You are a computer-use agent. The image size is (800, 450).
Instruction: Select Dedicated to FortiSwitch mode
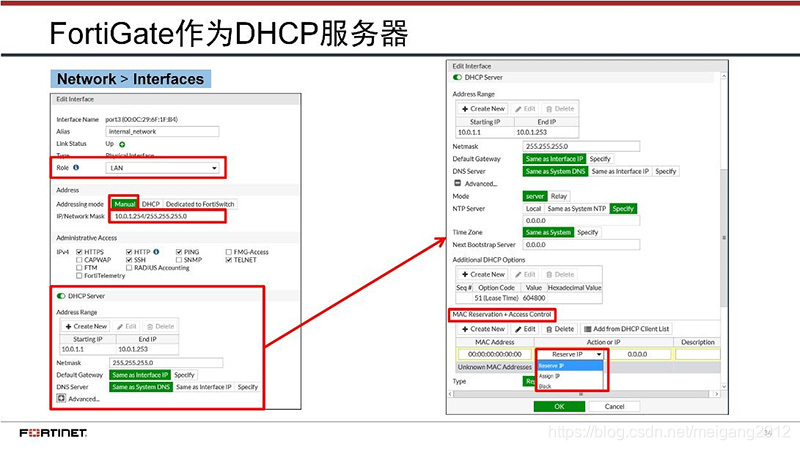coord(200,204)
